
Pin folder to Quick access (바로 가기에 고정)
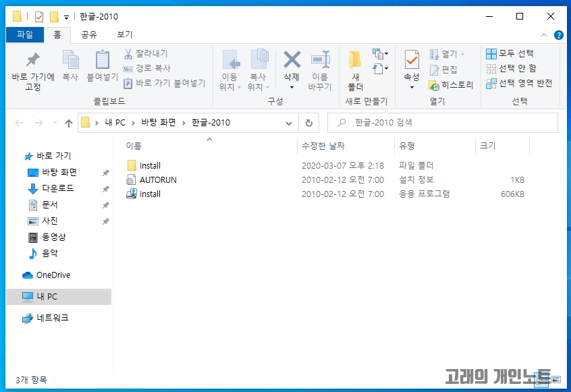[33, 71]
